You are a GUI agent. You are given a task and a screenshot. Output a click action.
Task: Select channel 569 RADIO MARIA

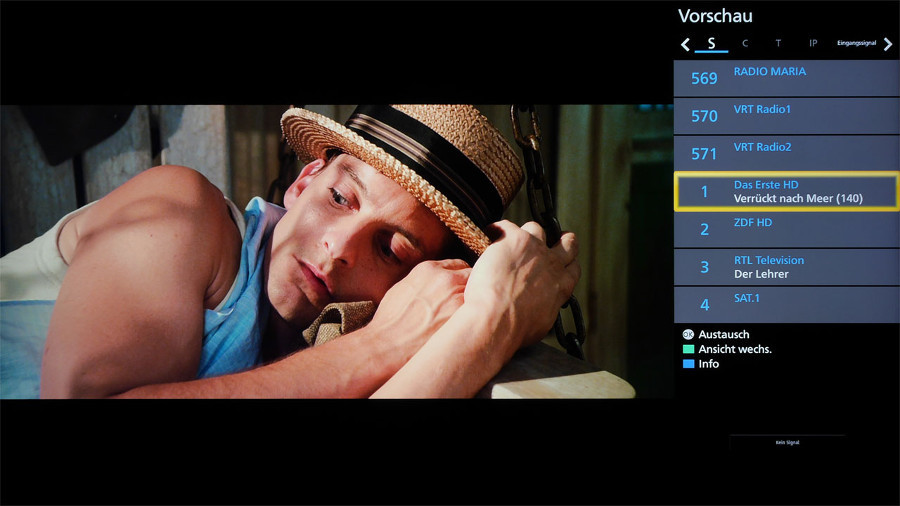point(786,78)
